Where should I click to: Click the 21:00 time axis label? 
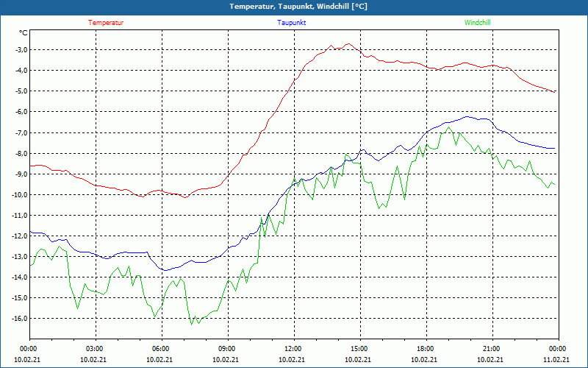490,349
